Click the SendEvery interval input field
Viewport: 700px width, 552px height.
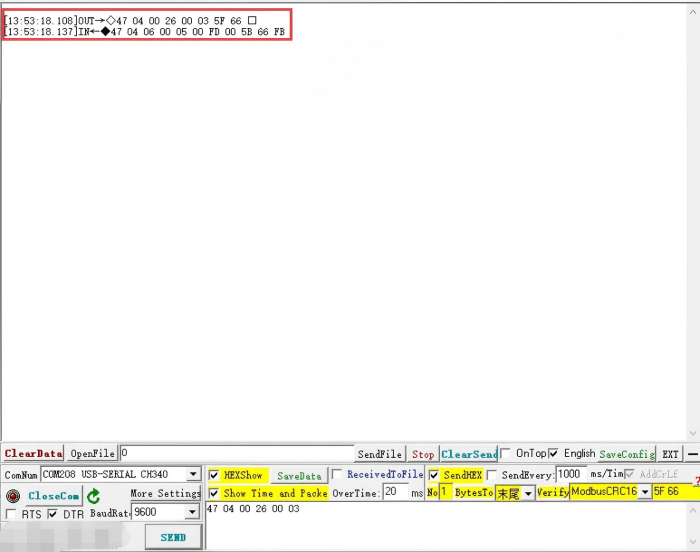pyautogui.click(x=570, y=474)
